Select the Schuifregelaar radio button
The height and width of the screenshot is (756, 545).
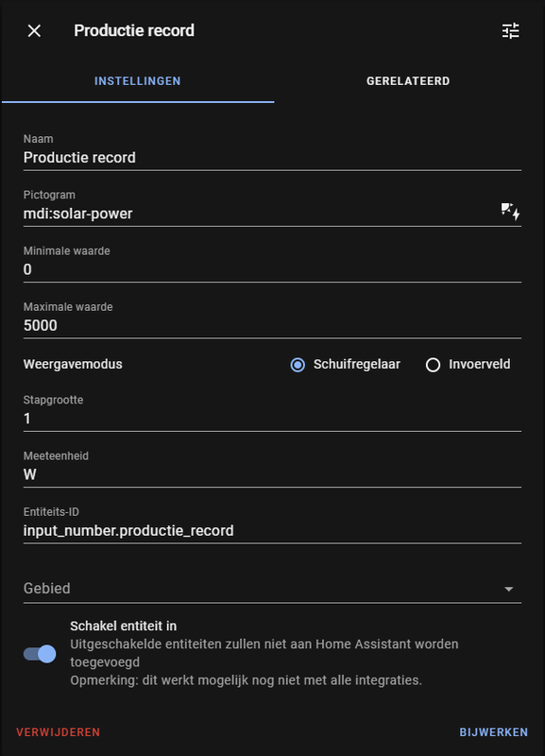(298, 365)
